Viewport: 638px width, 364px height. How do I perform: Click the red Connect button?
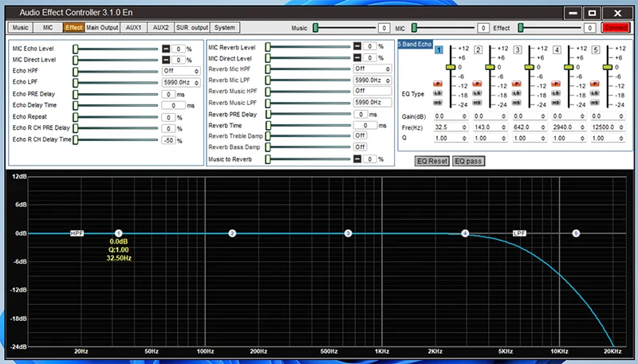click(x=616, y=28)
